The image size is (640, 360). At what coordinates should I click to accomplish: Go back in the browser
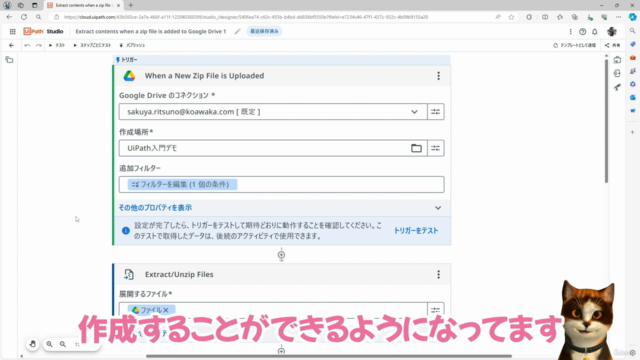(x=9, y=17)
